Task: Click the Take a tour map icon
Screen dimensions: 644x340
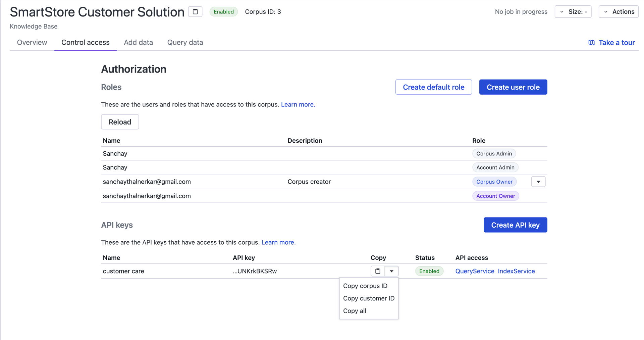Action: click(x=591, y=43)
